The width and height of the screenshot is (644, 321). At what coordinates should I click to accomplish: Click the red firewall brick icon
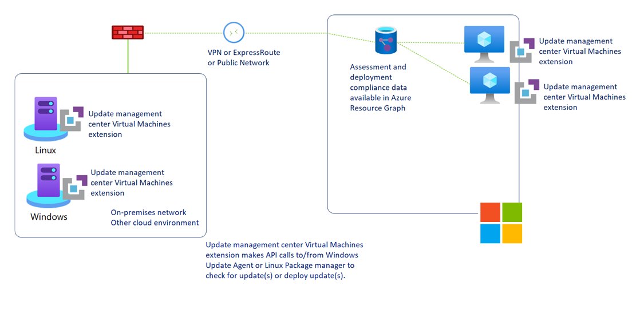pos(127,33)
